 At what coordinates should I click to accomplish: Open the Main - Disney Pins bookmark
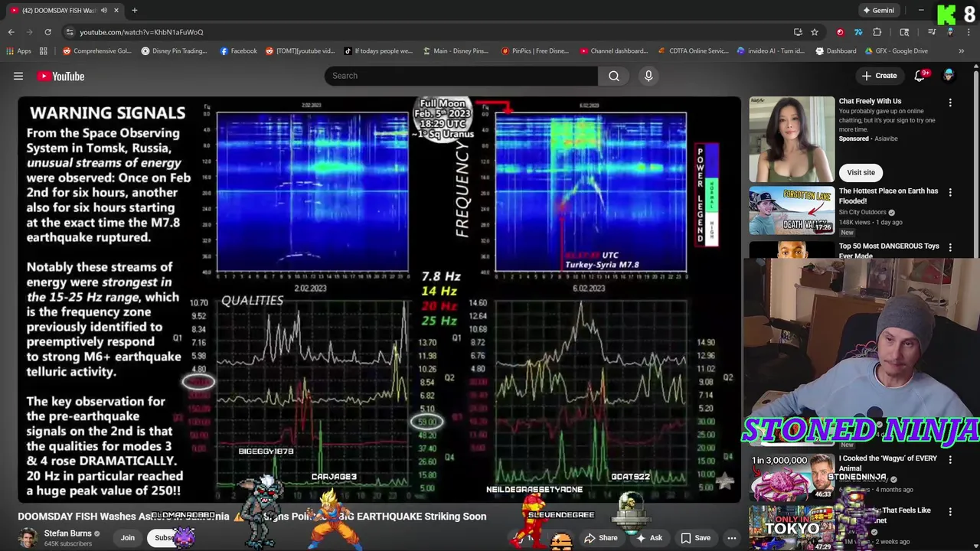pyautogui.click(x=455, y=51)
